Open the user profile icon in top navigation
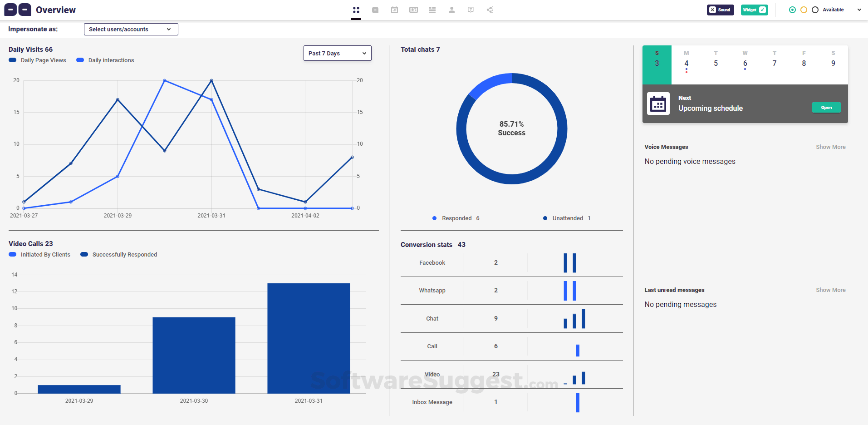Viewport: 868px width, 425px height. (x=451, y=10)
